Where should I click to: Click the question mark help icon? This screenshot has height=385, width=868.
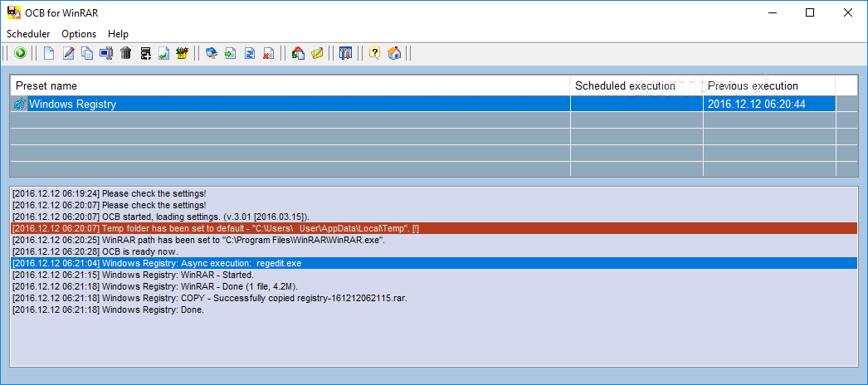tap(375, 53)
